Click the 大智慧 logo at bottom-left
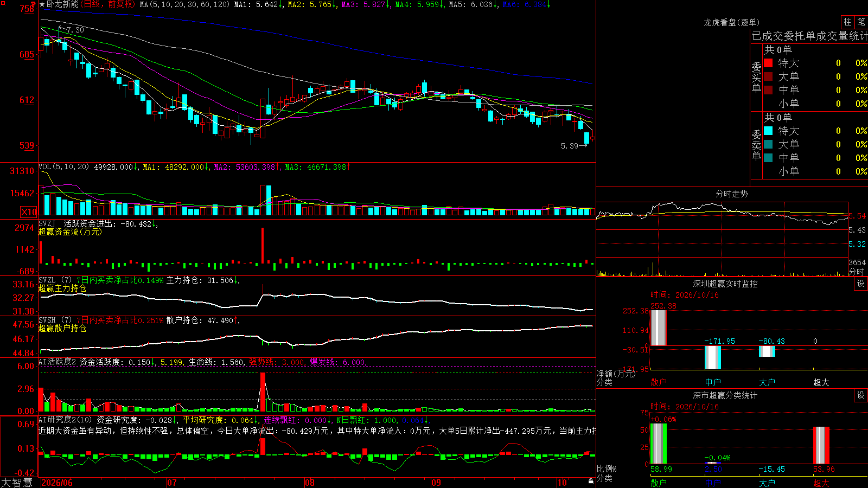868x488 pixels. pyautogui.click(x=17, y=483)
